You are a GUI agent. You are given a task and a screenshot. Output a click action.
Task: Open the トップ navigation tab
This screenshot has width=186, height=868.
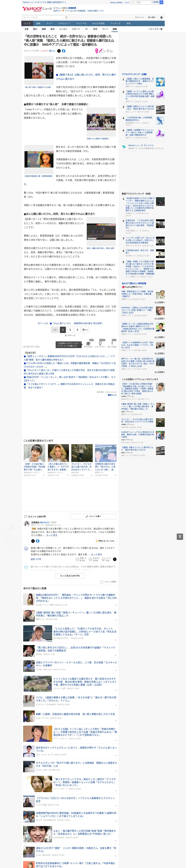(x=27, y=23)
